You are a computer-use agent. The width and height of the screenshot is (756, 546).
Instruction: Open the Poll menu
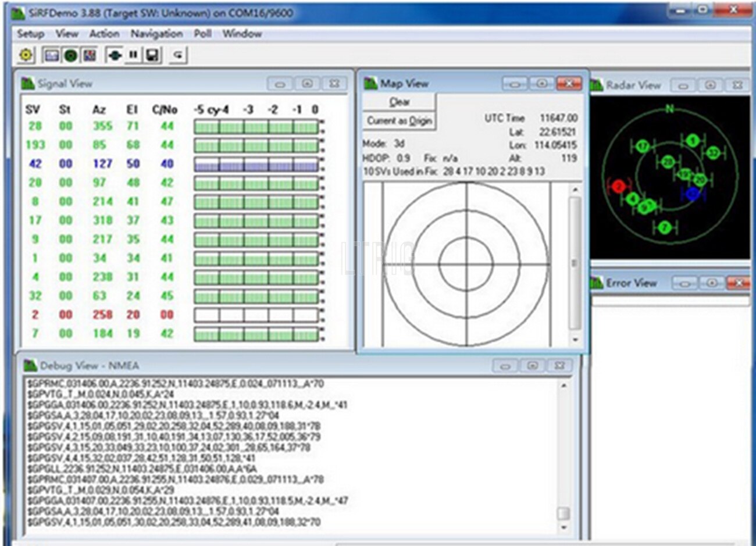tap(202, 34)
